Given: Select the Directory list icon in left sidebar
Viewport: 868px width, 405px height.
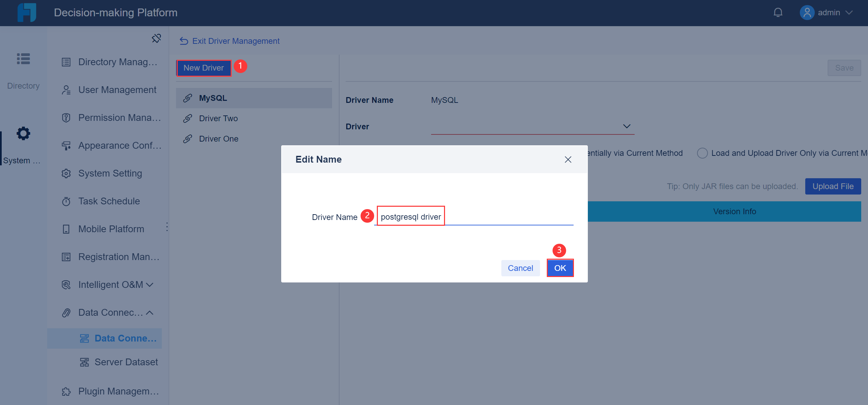Looking at the screenshot, I should (x=23, y=59).
